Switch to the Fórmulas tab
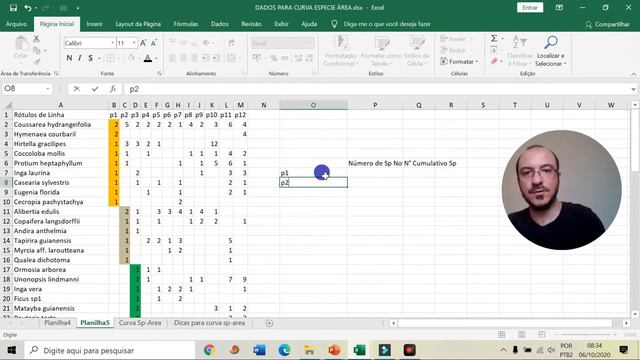Image resolution: width=640 pixels, height=360 pixels. point(186,24)
